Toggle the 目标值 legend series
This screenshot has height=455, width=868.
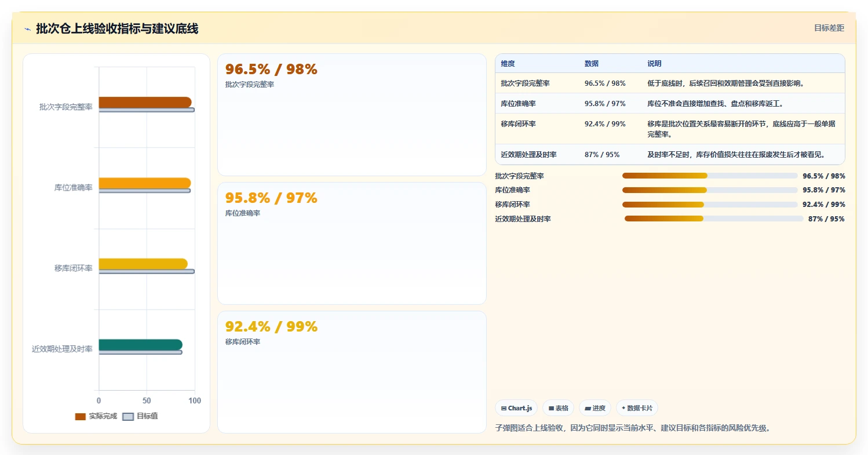point(140,416)
